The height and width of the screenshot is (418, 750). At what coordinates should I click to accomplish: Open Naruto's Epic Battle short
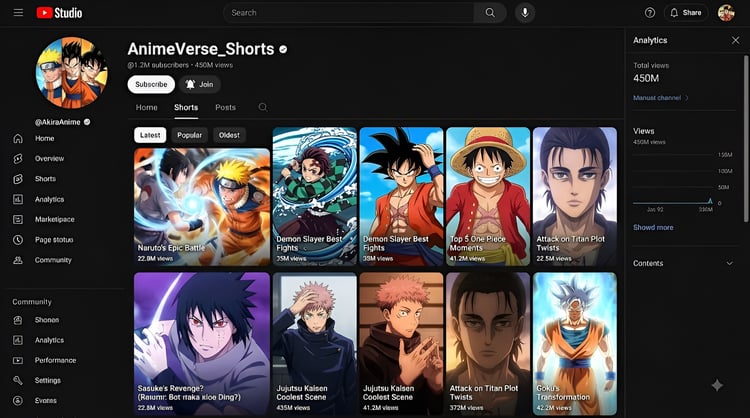click(x=202, y=207)
